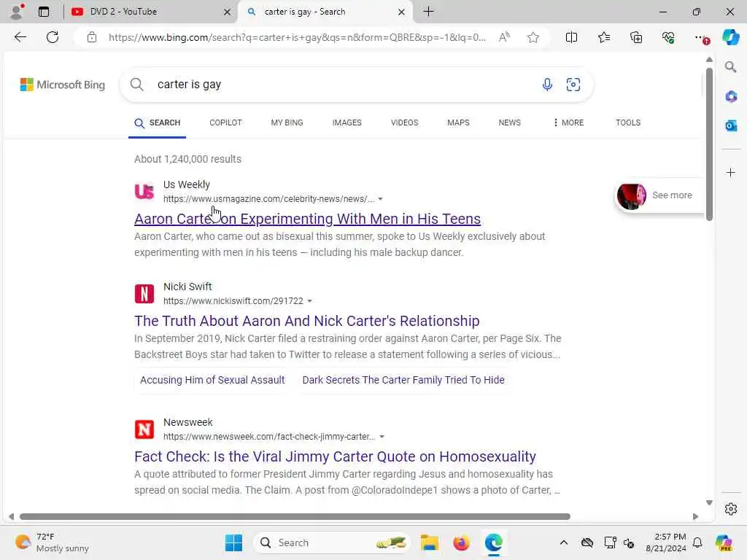Click the Windows taskbar Search box
This screenshot has height=560, width=747.
click(332, 542)
